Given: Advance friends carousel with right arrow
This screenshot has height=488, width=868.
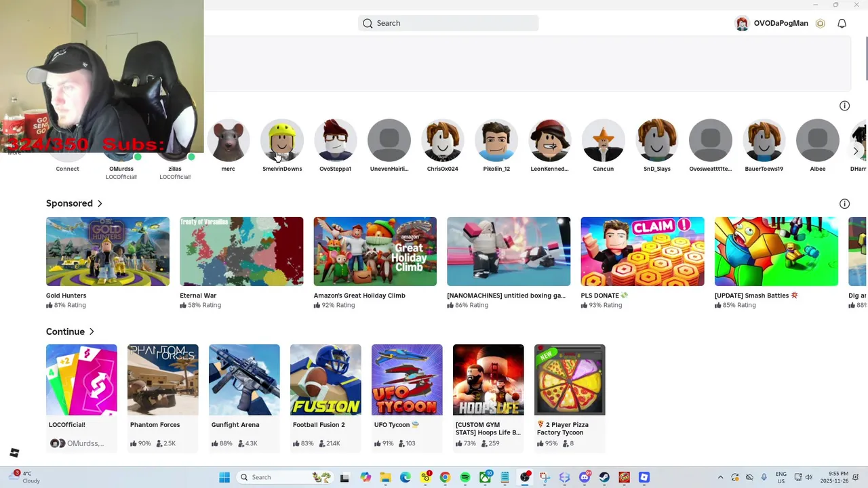Looking at the screenshot, I should [x=856, y=152].
